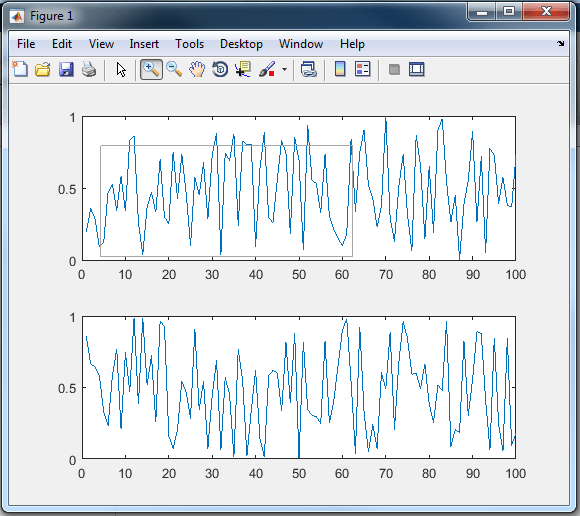Click inside the upper subplot axes
The width and height of the screenshot is (580, 516).
point(299,188)
